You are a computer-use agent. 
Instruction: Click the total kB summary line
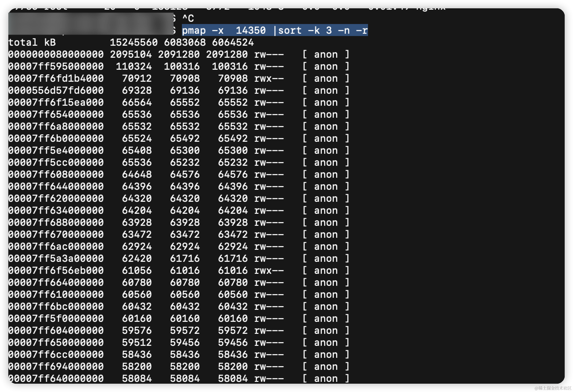[x=32, y=42]
